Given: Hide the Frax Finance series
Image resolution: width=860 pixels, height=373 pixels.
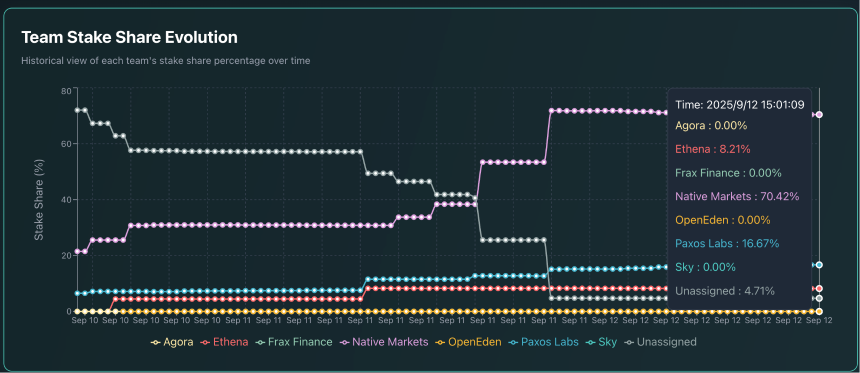Looking at the screenshot, I should (x=295, y=342).
